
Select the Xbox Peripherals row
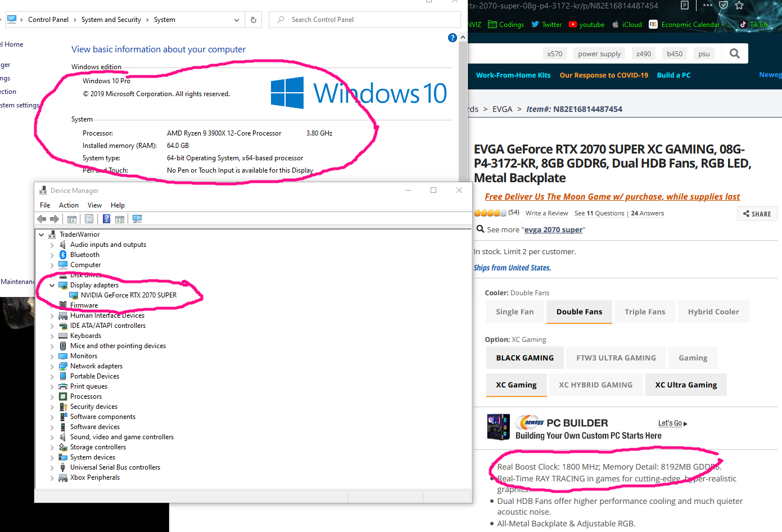tap(94, 477)
